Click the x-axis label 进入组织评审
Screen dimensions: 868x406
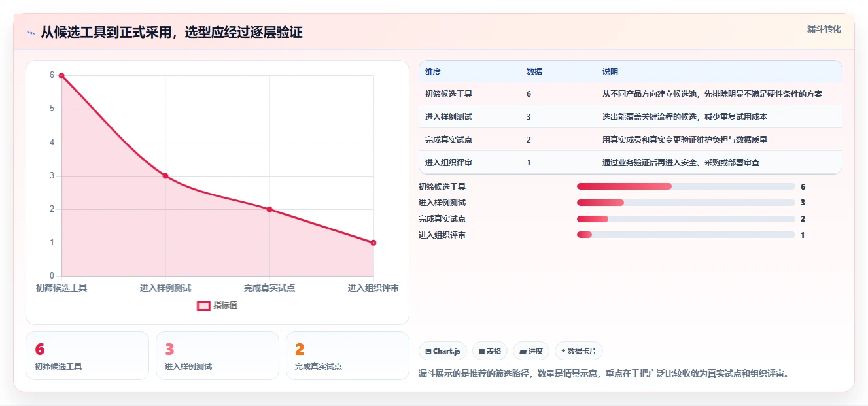(373, 288)
